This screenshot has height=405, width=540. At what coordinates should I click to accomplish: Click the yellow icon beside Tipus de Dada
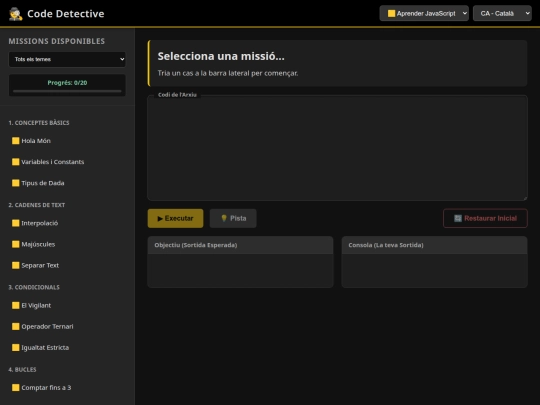click(15, 183)
